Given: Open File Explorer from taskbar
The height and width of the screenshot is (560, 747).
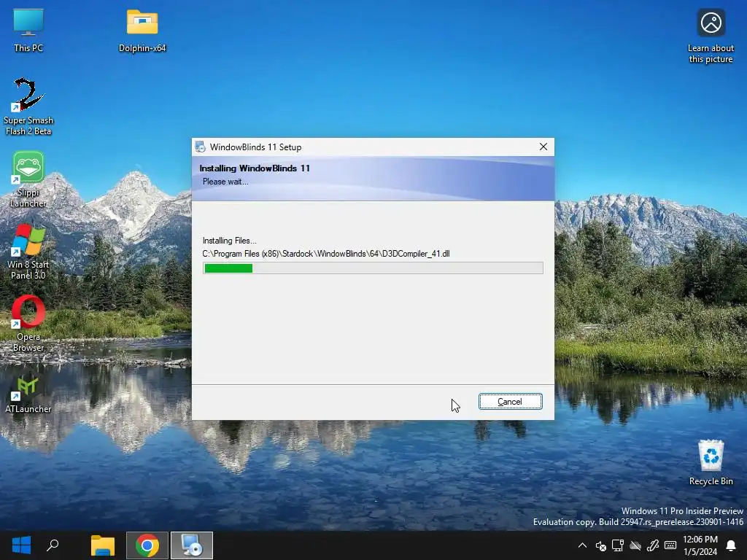Looking at the screenshot, I should tap(103, 545).
